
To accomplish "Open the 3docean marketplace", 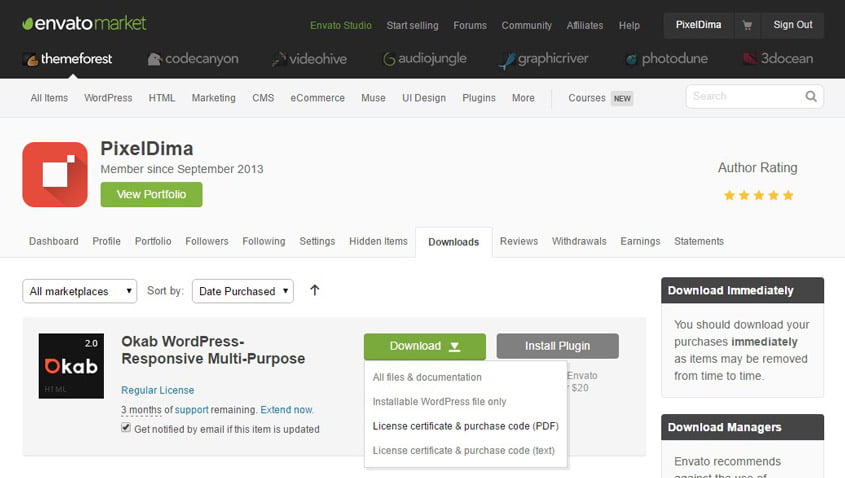I will 778,59.
